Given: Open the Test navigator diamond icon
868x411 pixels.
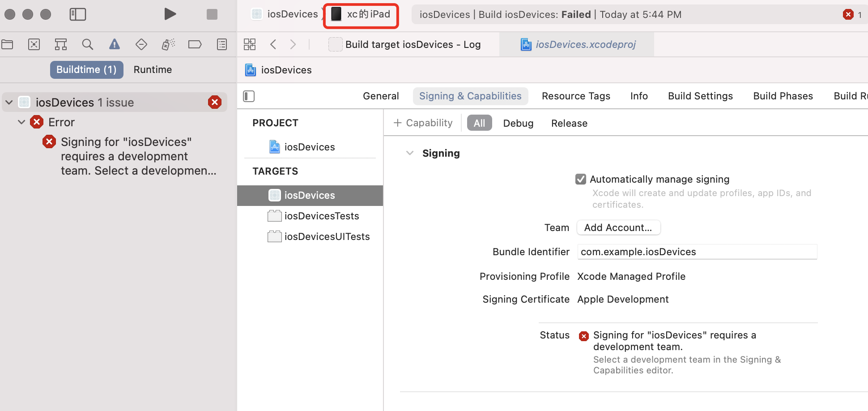Looking at the screenshot, I should pyautogui.click(x=141, y=44).
